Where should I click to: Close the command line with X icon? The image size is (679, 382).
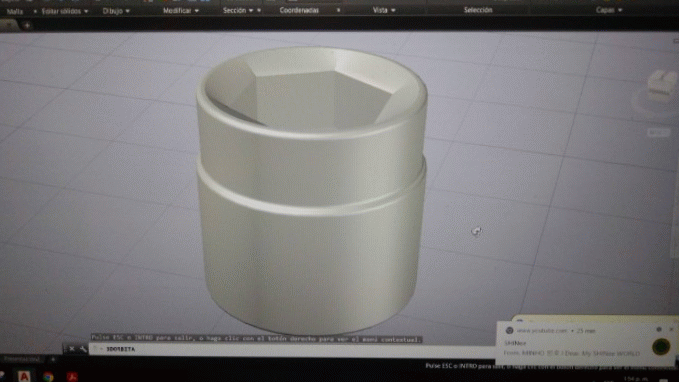(72, 349)
